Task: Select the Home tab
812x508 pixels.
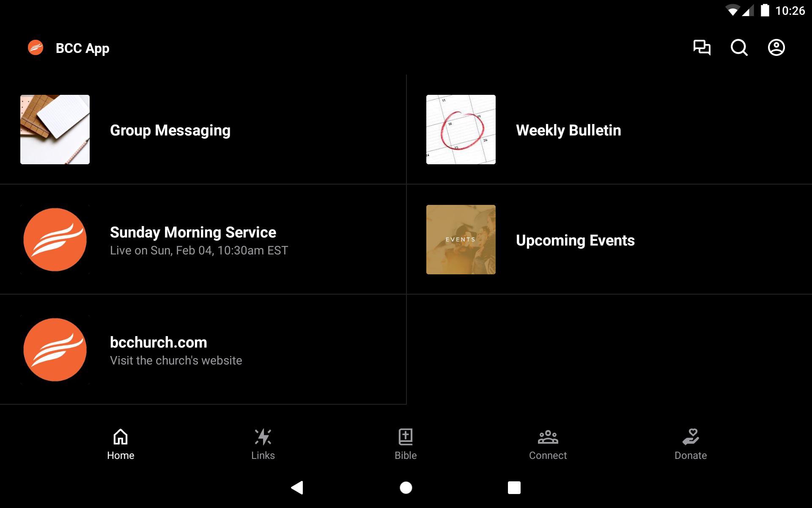Action: [x=121, y=444]
